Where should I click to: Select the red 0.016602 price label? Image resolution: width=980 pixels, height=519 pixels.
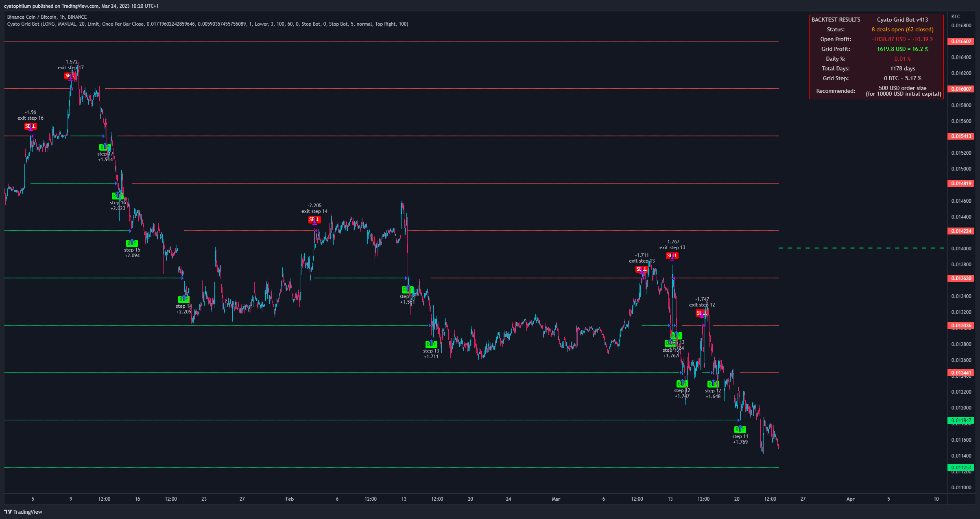point(961,42)
